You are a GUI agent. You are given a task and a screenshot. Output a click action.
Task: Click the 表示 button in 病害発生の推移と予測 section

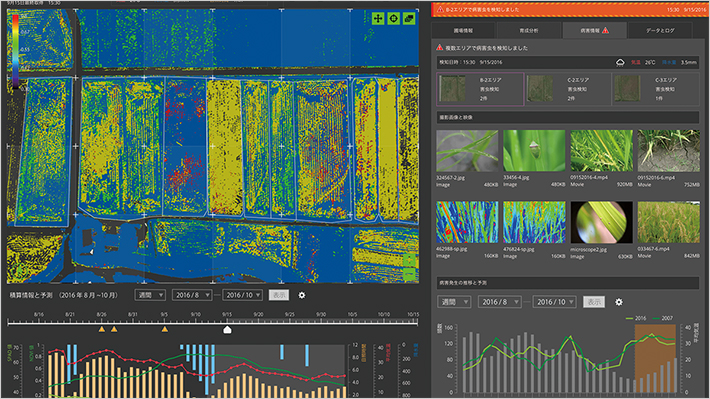coord(594,302)
